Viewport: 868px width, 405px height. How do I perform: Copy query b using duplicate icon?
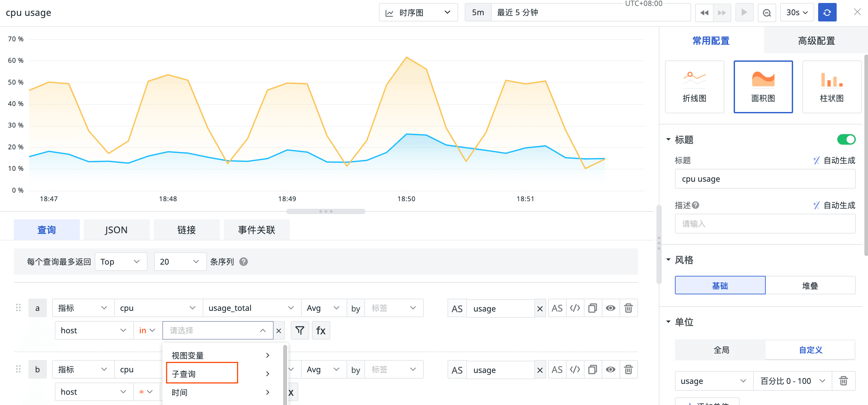point(592,369)
